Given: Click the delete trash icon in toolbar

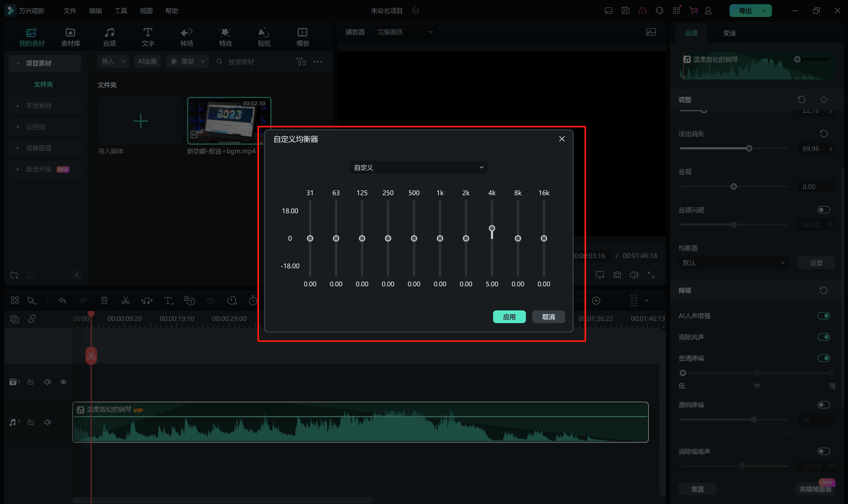Looking at the screenshot, I should 104,301.
